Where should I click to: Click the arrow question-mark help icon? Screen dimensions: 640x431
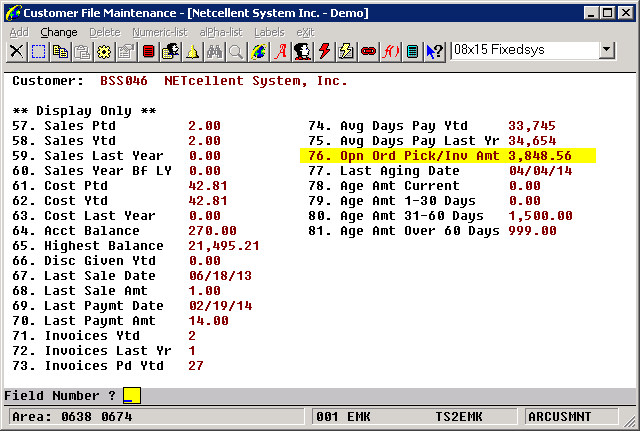[x=435, y=52]
